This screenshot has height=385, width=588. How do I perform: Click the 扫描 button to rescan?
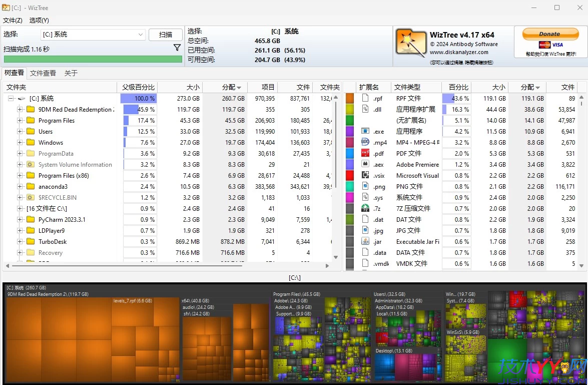(165, 35)
